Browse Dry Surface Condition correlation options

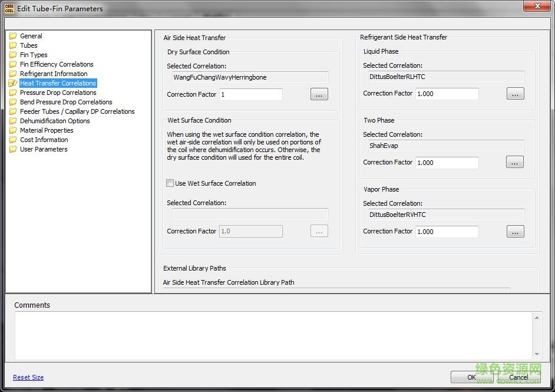pos(319,94)
